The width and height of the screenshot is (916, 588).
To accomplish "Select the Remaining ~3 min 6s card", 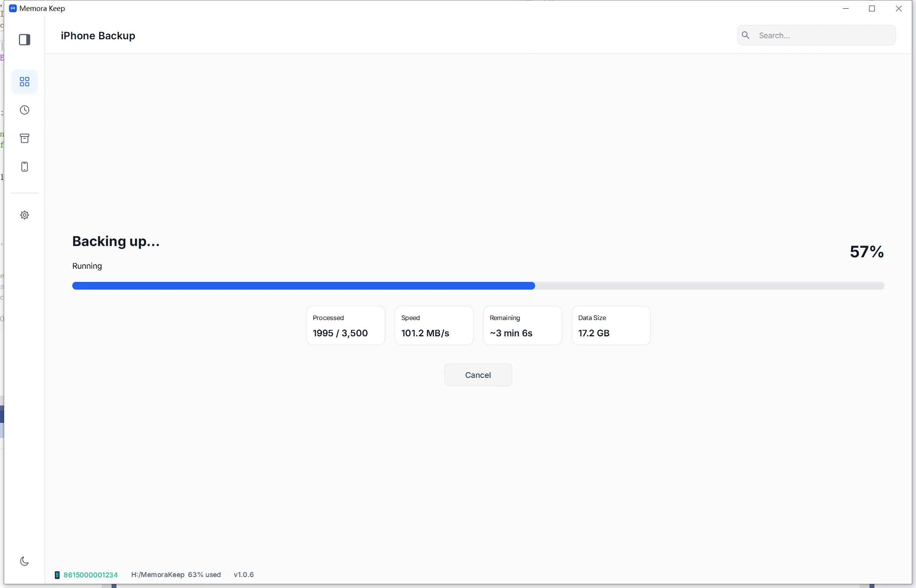I will (522, 326).
